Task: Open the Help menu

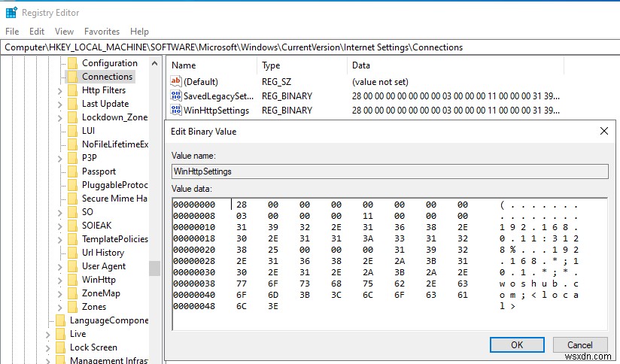Action: click(139, 32)
